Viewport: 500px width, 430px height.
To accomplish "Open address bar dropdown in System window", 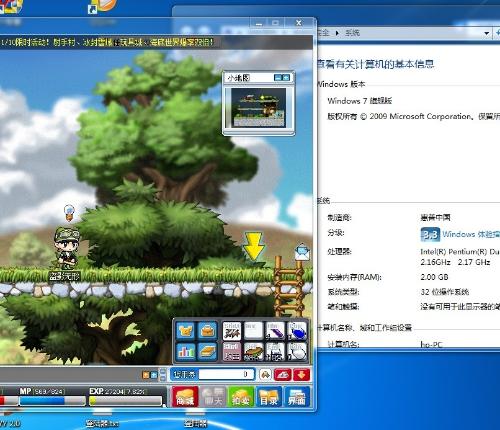I will point(487,33).
